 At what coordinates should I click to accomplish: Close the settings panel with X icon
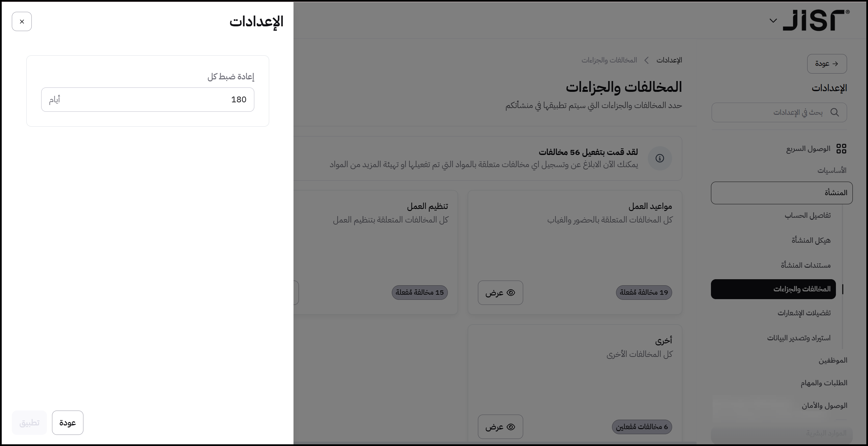pyautogui.click(x=22, y=22)
